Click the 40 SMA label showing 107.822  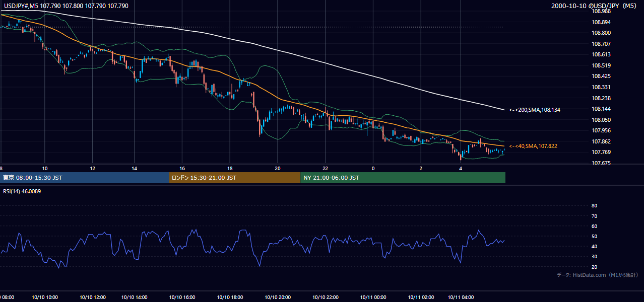533,146
